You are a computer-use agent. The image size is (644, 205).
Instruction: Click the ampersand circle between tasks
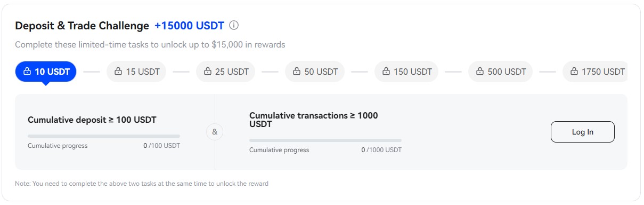[x=215, y=132]
